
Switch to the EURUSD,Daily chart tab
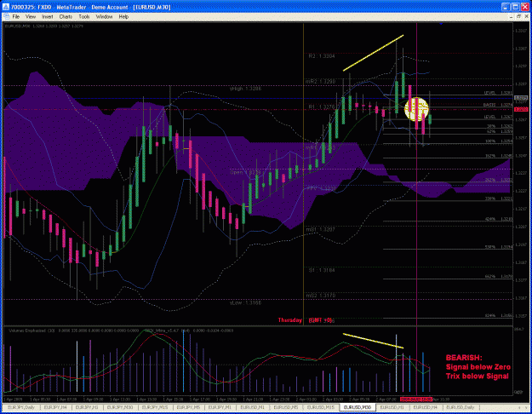460,407
